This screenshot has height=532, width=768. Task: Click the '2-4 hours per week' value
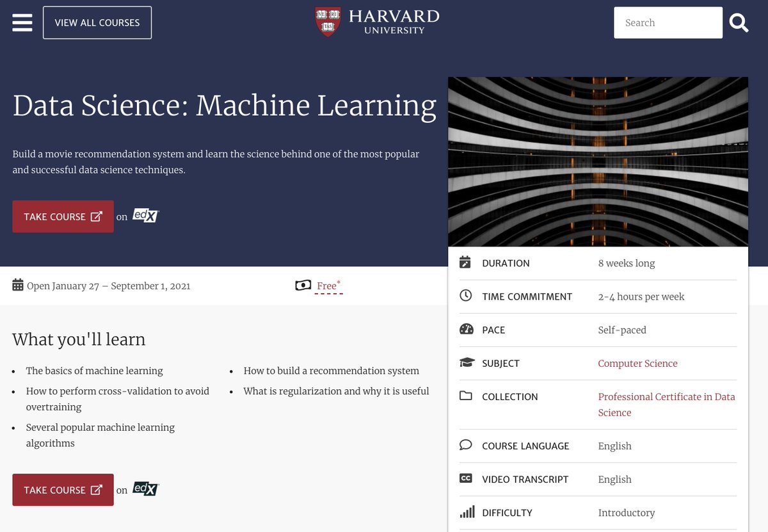641,296
